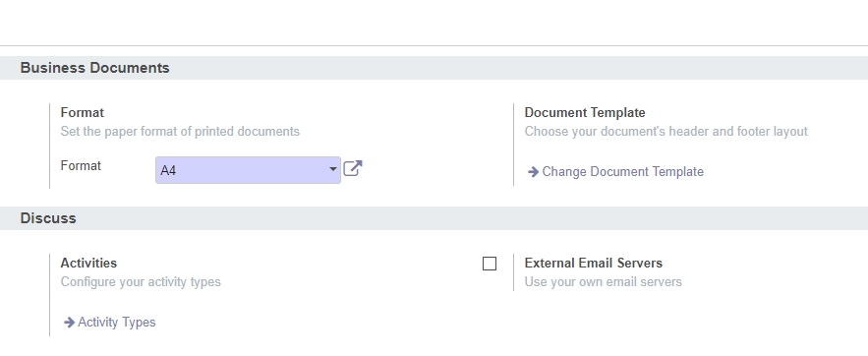The height and width of the screenshot is (356, 868).
Task: Click the caret arrow in the Format combo box
Action: pos(332,169)
